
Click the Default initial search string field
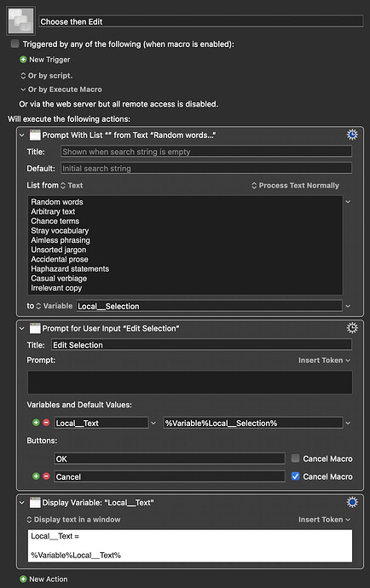pos(206,168)
